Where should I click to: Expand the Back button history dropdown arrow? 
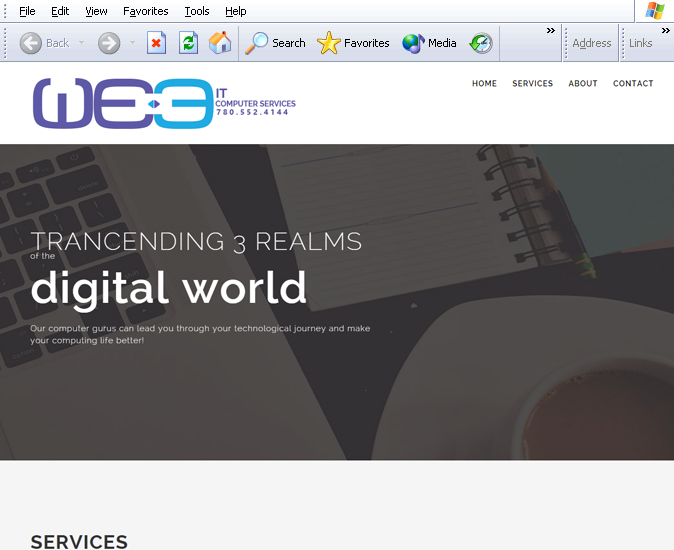[81, 43]
